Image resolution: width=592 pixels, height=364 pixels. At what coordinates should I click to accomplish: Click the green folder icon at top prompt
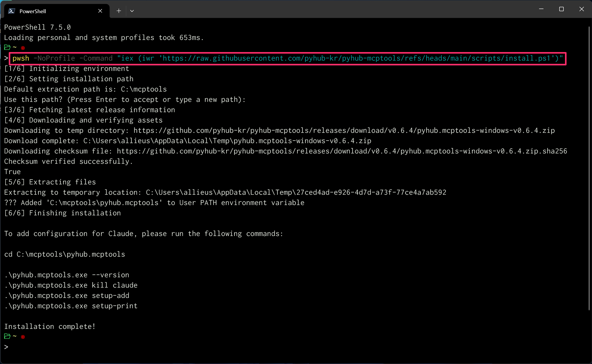[x=7, y=47]
